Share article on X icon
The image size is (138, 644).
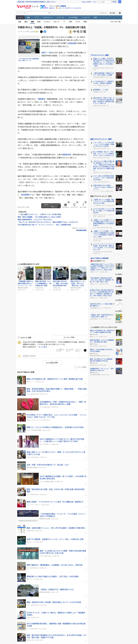click(x=41, y=32)
